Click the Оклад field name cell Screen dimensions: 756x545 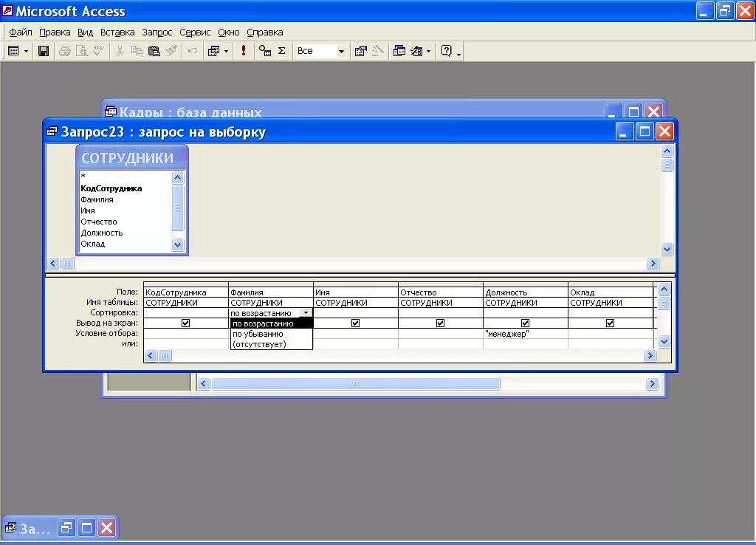click(610, 292)
